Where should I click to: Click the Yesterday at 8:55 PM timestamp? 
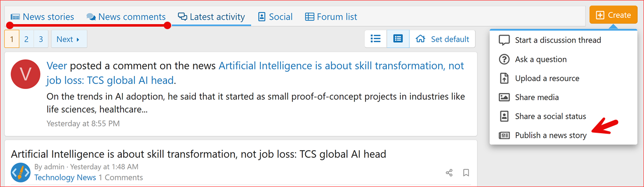click(83, 123)
